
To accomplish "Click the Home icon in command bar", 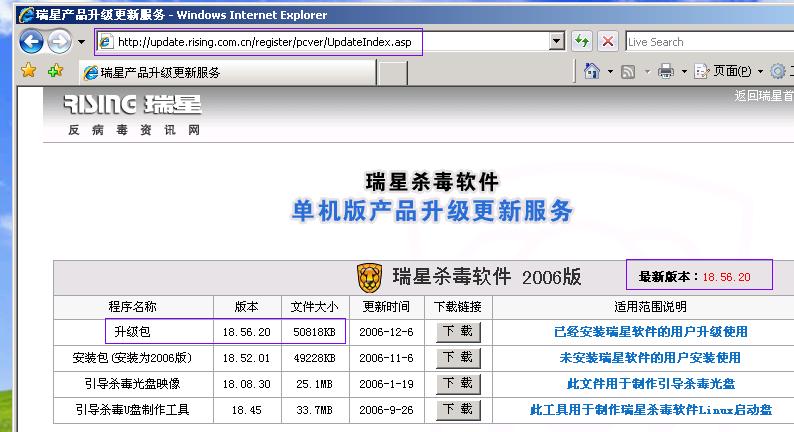I will 591,71.
